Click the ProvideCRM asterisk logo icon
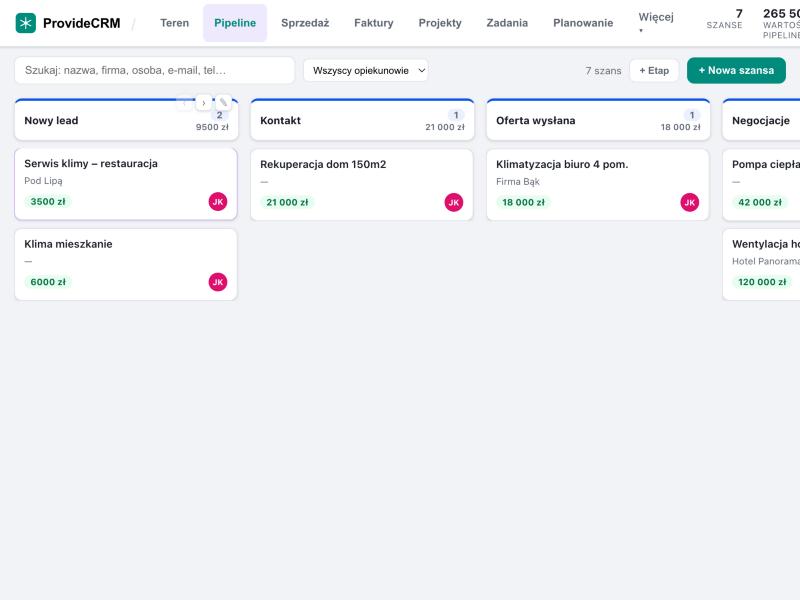This screenshot has height=600, width=800. 26,23
